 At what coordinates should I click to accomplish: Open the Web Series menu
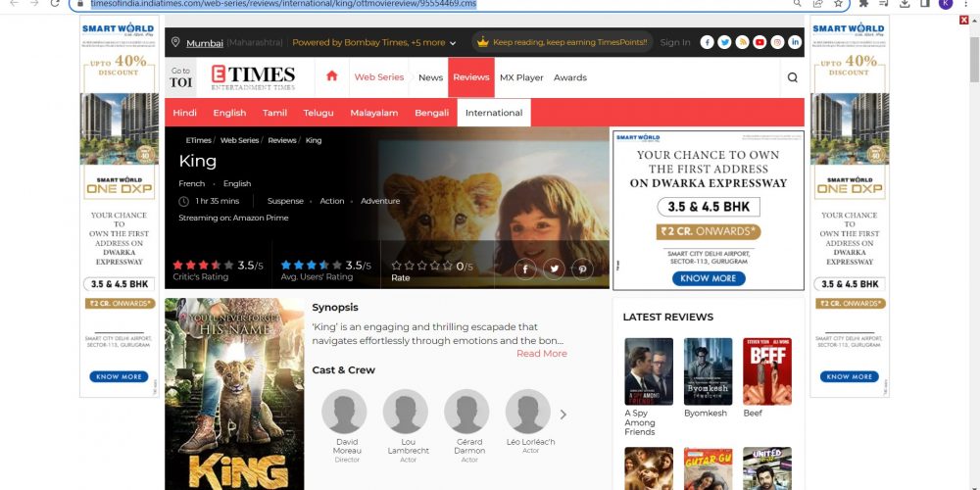378,76
